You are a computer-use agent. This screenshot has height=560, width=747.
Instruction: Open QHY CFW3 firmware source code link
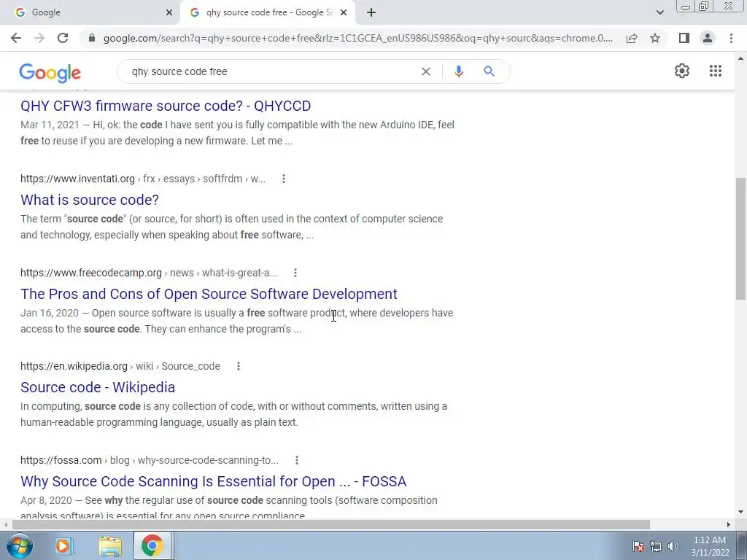pyautogui.click(x=166, y=106)
